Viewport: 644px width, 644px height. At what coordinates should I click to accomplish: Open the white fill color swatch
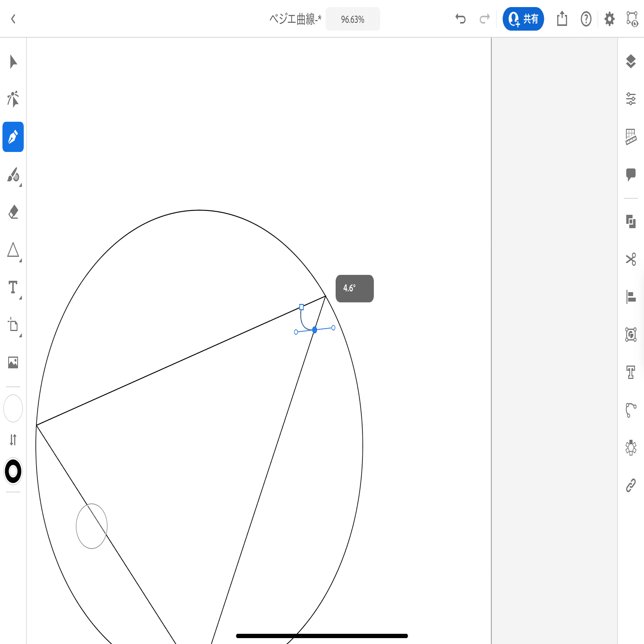[13, 408]
